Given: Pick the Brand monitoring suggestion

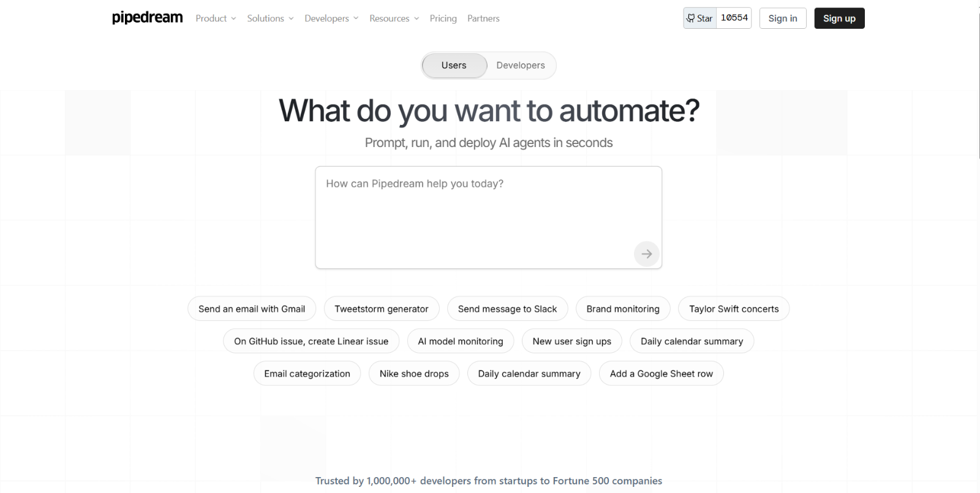Looking at the screenshot, I should (623, 309).
